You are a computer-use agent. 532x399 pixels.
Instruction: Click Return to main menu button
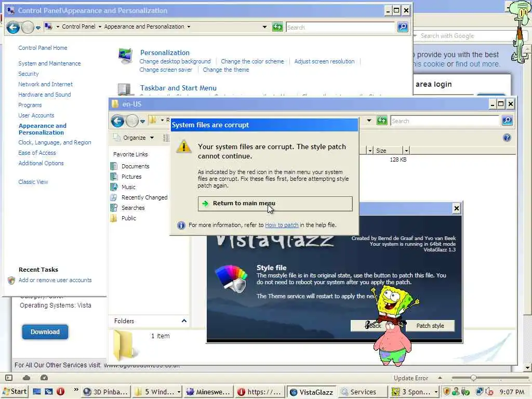point(275,204)
